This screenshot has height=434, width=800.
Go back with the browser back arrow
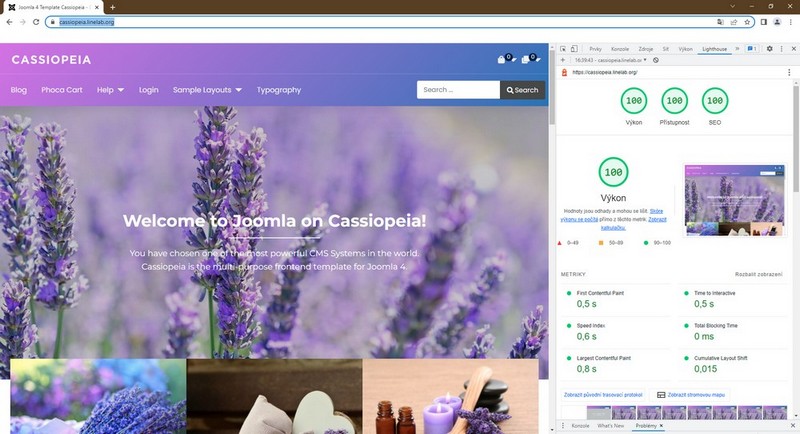point(9,22)
